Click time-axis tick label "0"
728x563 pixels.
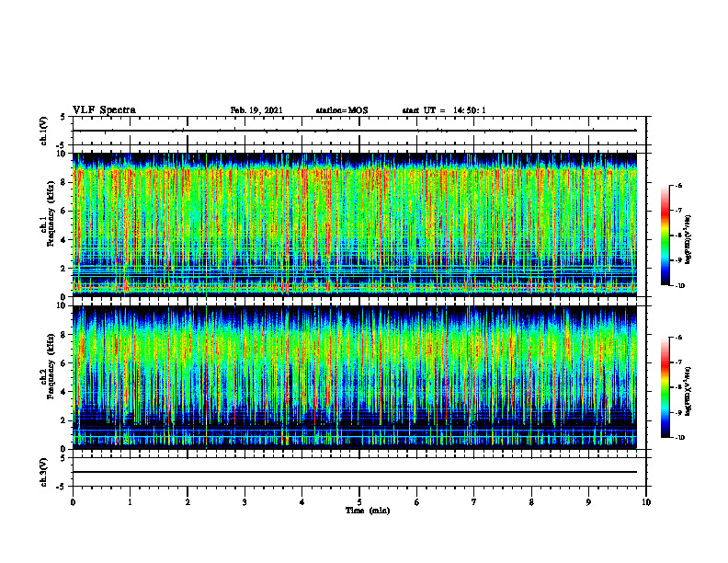click(x=73, y=502)
